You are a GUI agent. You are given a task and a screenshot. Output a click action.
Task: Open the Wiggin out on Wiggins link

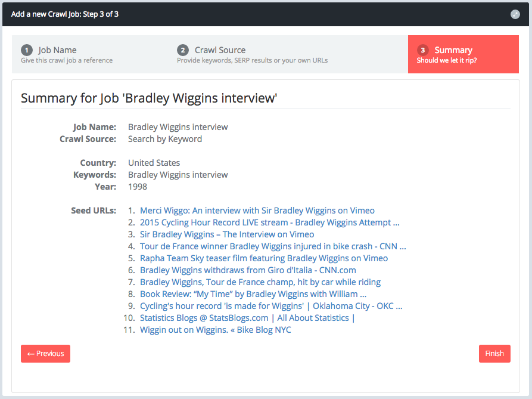(216, 330)
